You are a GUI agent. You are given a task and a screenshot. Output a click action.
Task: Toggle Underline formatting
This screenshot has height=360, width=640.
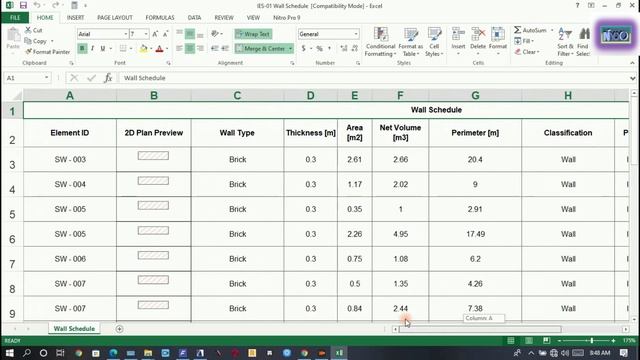102,49
